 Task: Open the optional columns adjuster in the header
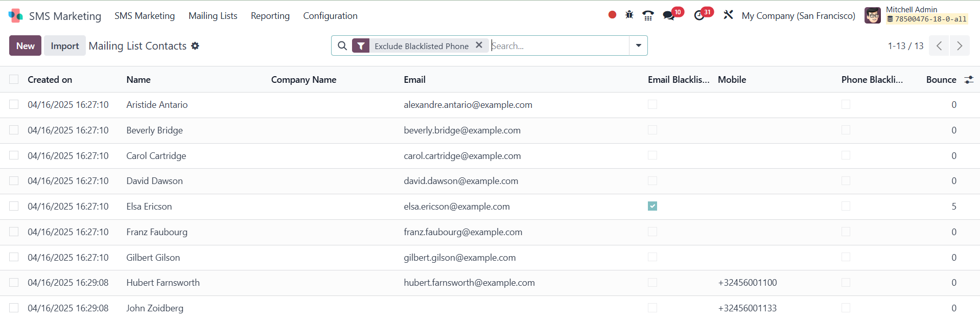click(x=968, y=80)
